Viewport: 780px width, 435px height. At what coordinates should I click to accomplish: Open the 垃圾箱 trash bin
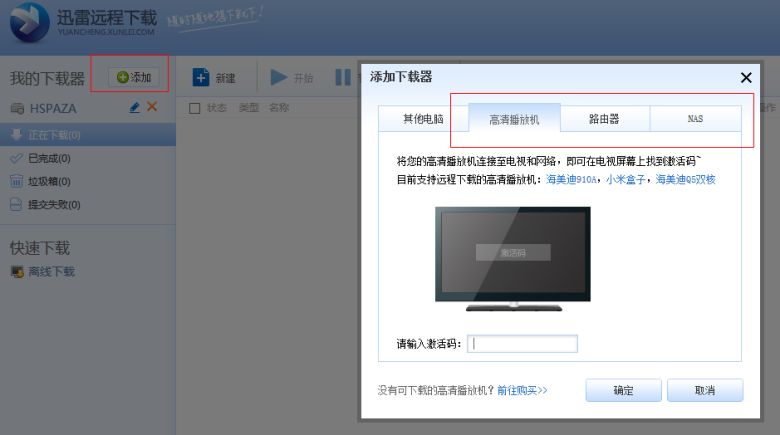49,181
